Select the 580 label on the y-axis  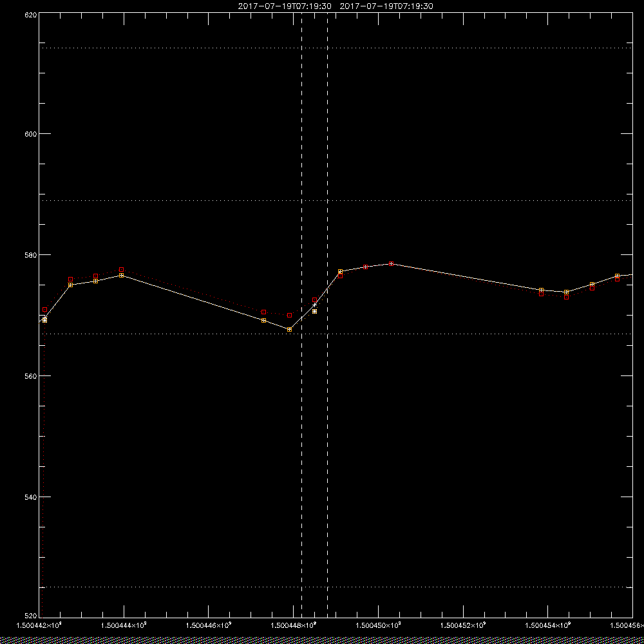click(x=31, y=254)
